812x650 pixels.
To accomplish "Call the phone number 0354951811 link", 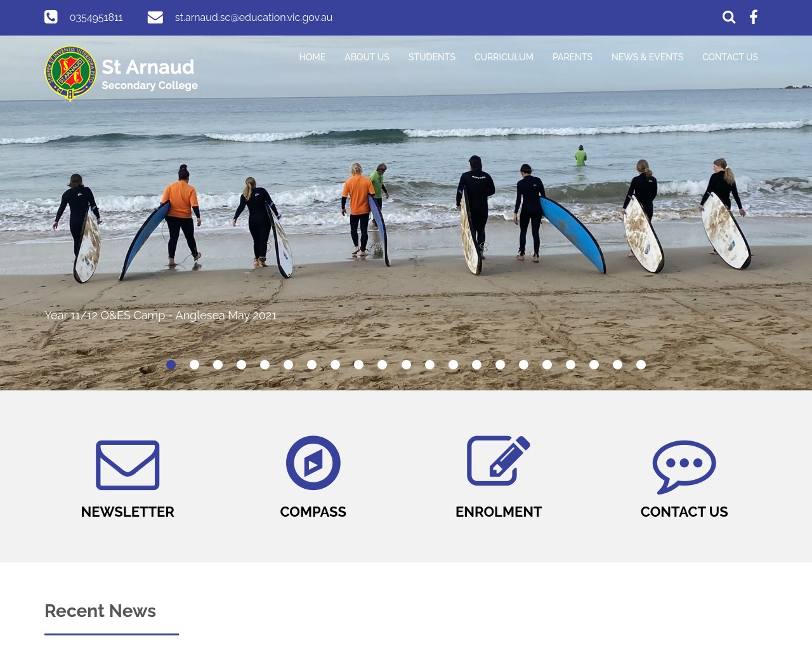I will (96, 18).
